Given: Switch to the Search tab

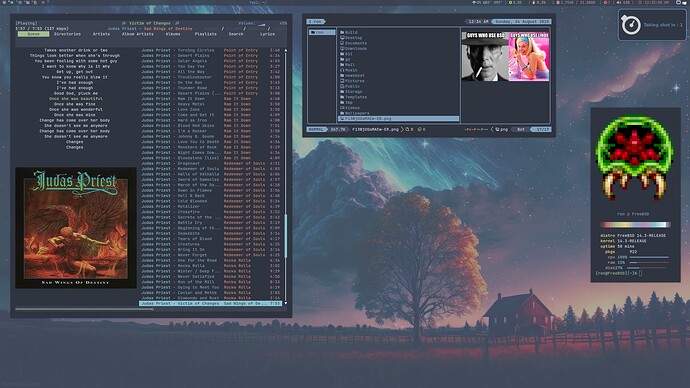Looking at the screenshot, I should click(236, 34).
